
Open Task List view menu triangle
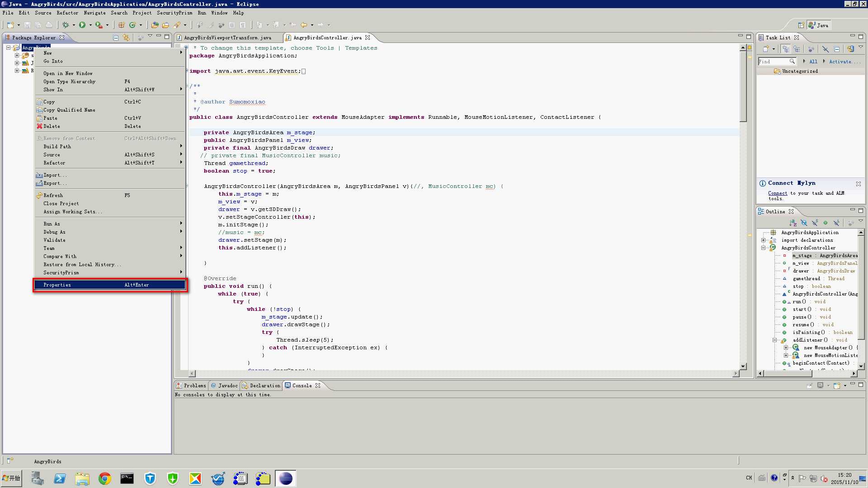click(860, 47)
